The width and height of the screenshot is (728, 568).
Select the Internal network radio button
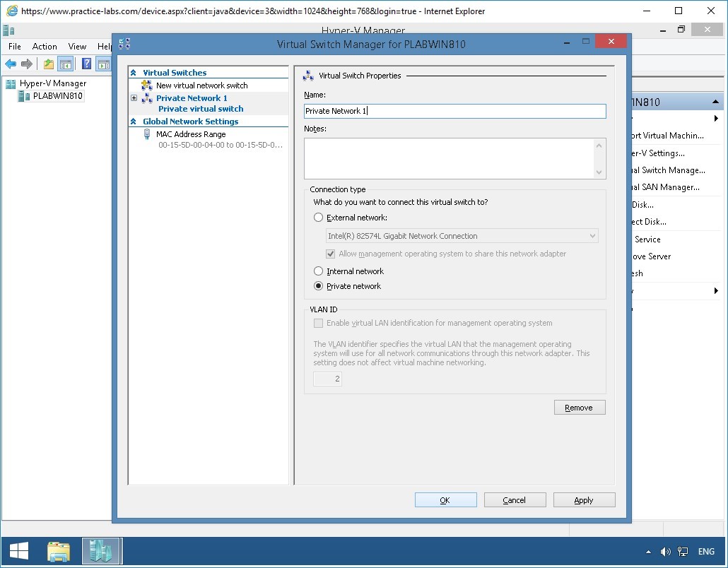point(318,271)
